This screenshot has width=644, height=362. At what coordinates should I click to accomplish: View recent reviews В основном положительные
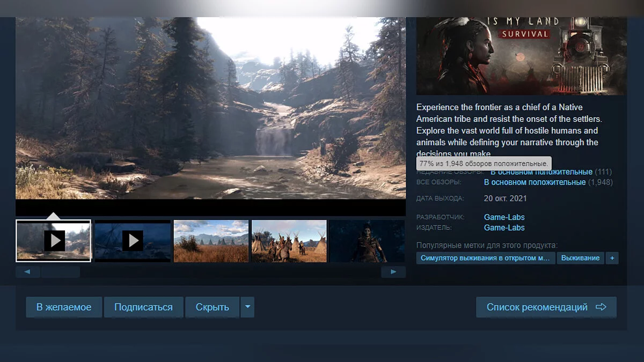[x=541, y=172]
